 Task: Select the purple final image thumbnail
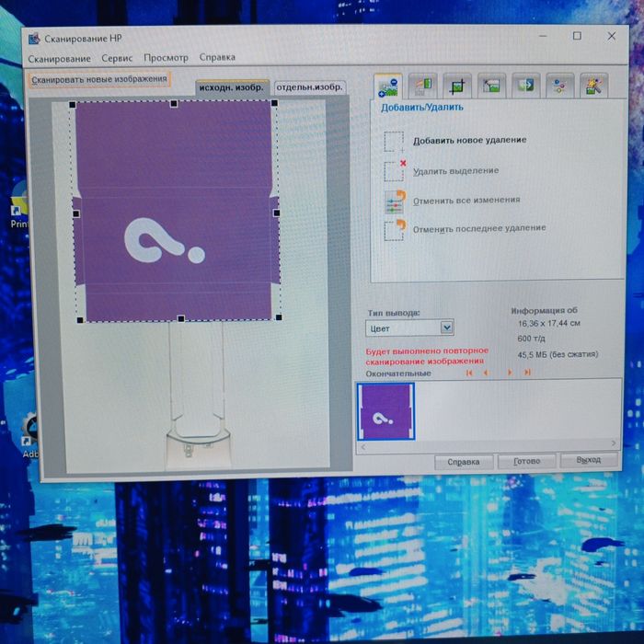(x=386, y=411)
